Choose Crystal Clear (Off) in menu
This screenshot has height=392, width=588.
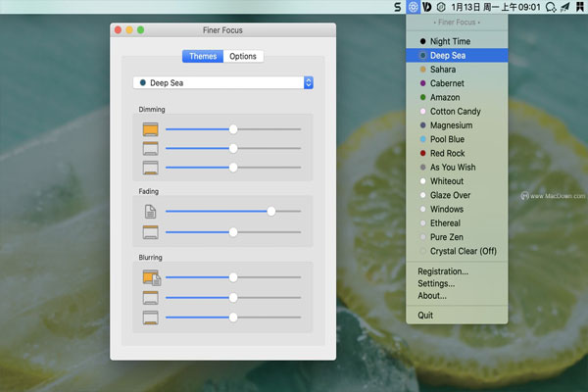point(464,251)
